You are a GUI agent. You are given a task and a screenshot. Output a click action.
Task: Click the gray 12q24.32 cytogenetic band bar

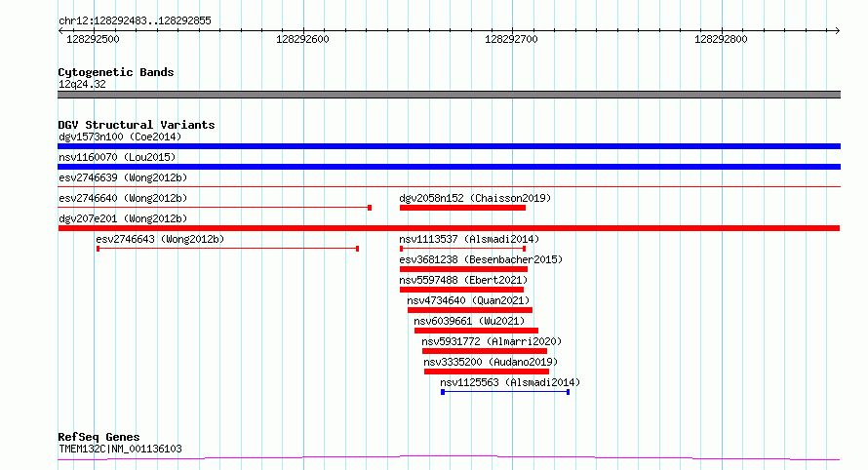(449, 95)
